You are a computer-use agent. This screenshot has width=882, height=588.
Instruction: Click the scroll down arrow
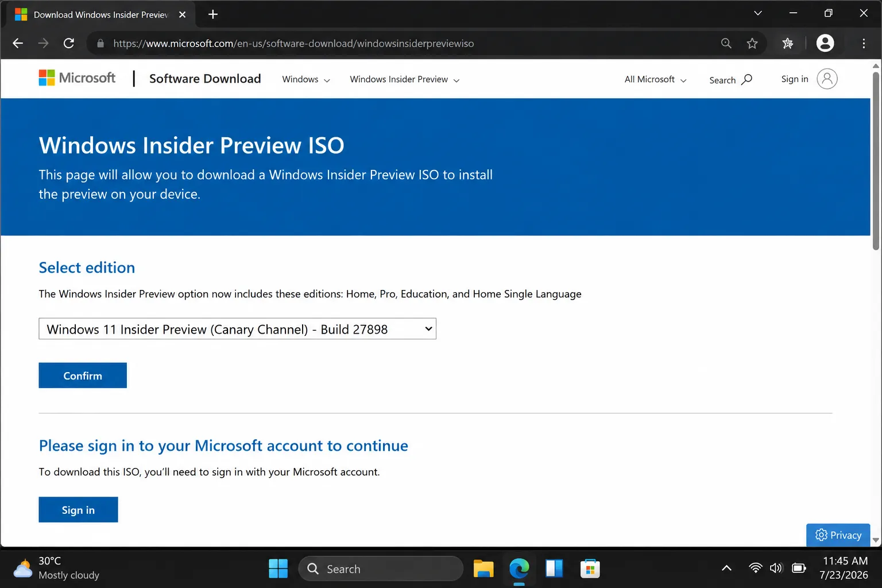point(876,540)
